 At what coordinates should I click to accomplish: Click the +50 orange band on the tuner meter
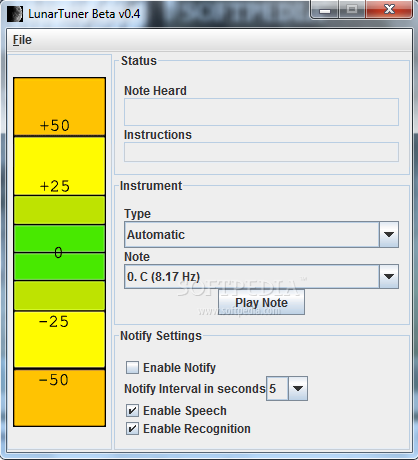click(59, 107)
